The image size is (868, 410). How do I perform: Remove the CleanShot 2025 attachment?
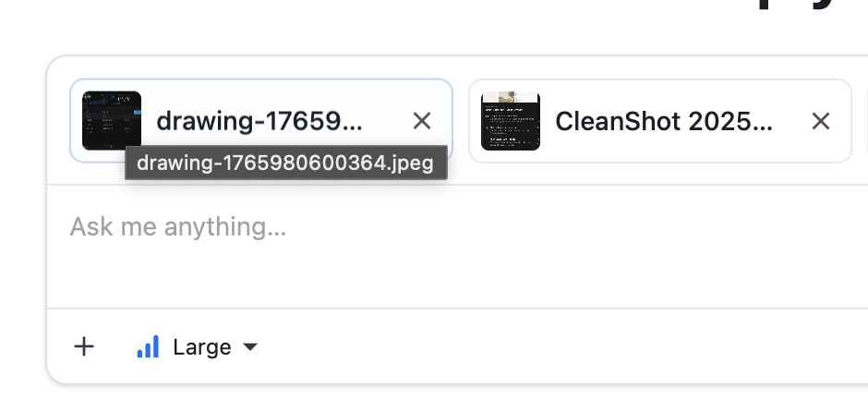click(x=820, y=121)
